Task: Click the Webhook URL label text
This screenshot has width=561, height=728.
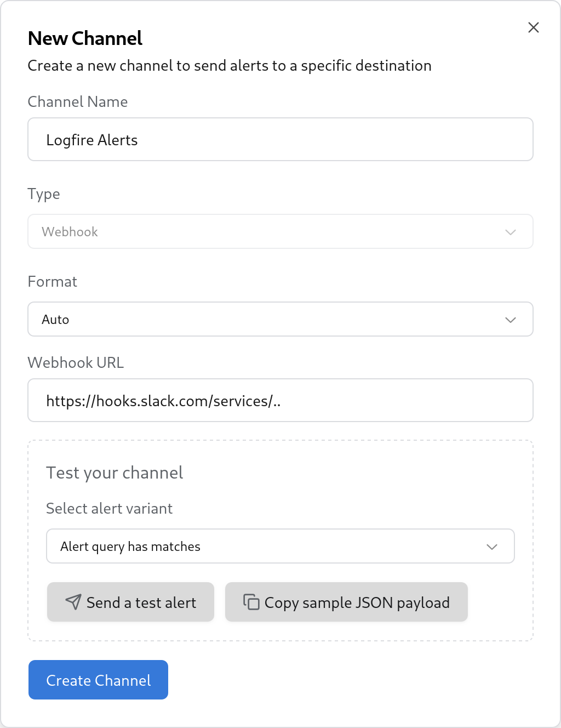Action: pyautogui.click(x=76, y=363)
